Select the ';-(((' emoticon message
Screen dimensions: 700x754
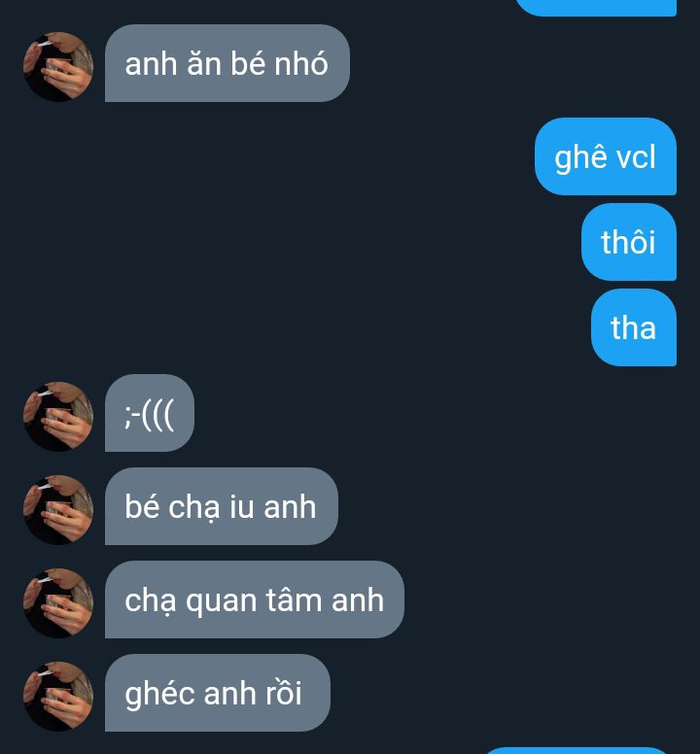coord(150,413)
